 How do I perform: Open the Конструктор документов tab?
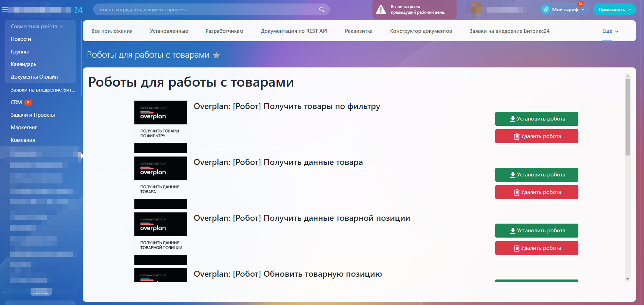point(421,31)
